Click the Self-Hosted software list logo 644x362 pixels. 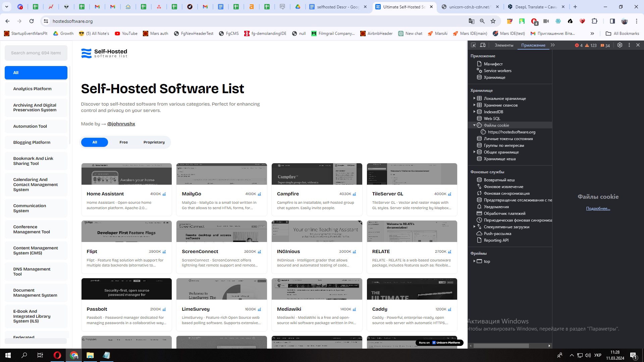[104, 53]
